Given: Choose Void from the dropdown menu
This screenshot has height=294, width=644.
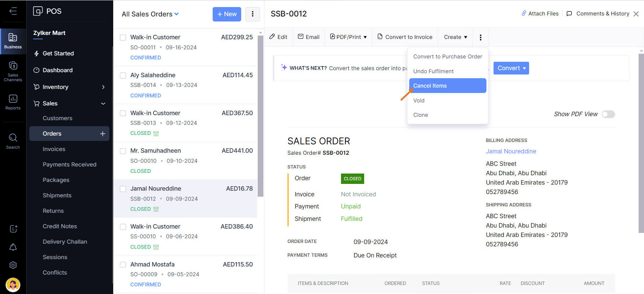Looking at the screenshot, I should [x=419, y=100].
